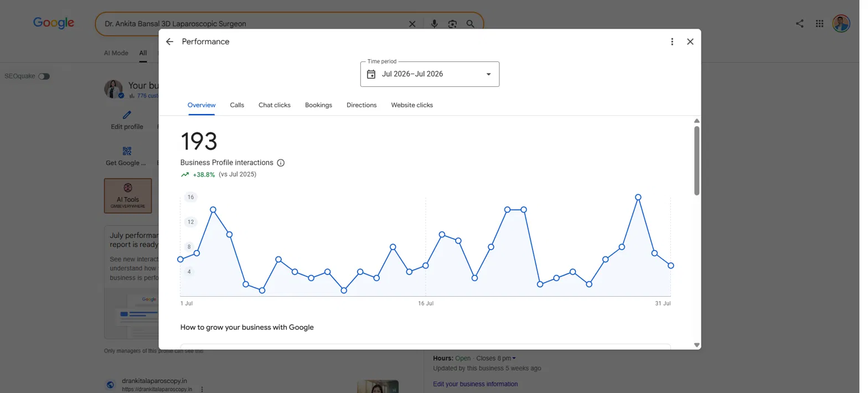The image size is (868, 393).
Task: Click the share icon in header
Action: 799,24
